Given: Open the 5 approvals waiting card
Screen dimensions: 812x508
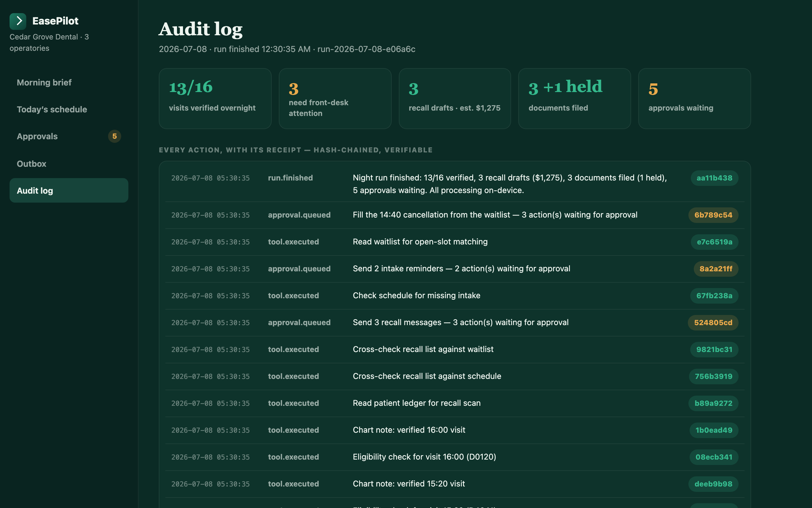Looking at the screenshot, I should [x=694, y=98].
